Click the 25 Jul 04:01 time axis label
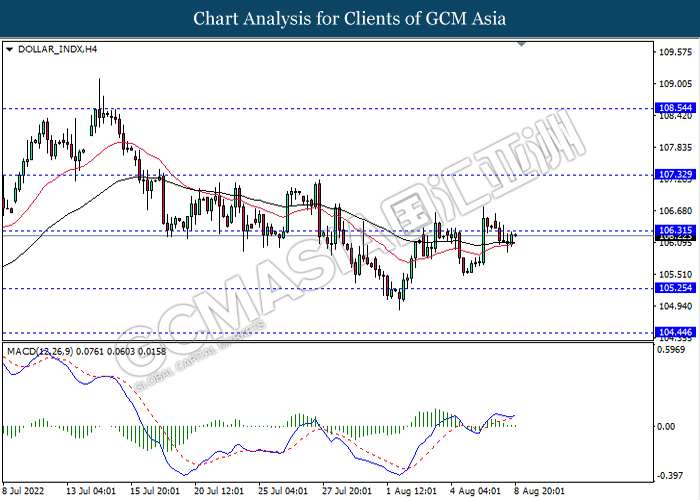Viewport: 700px width, 500px height. 283,491
